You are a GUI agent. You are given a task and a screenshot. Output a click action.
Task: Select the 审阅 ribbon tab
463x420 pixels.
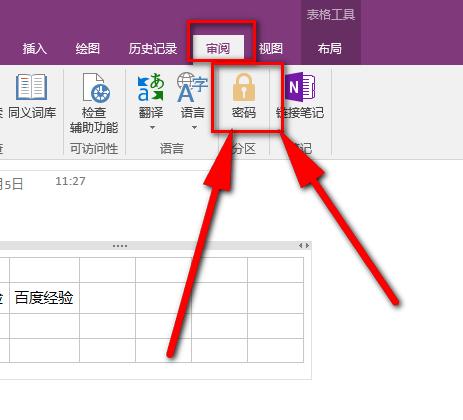pyautogui.click(x=218, y=49)
